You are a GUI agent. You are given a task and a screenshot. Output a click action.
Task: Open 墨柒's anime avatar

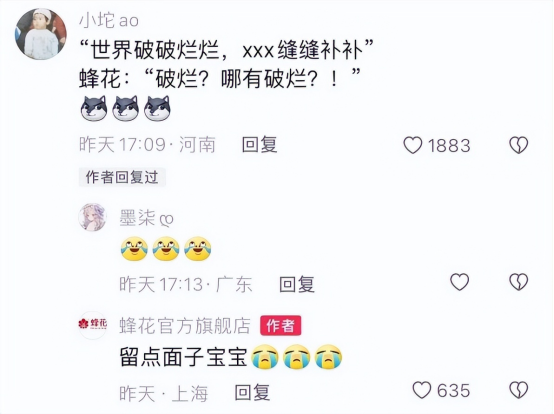coord(92,217)
